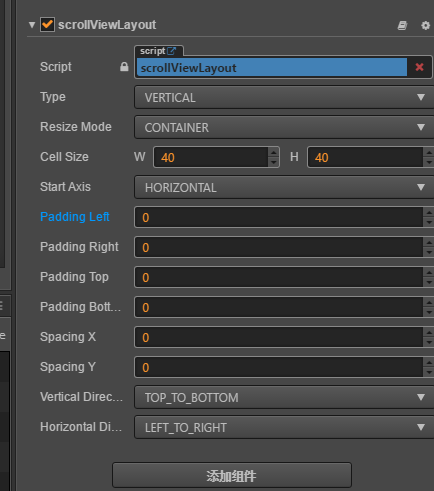Open Start Axis dropdown showing HORIZONTAL
Screen dimensions: 434x491
coord(284,187)
